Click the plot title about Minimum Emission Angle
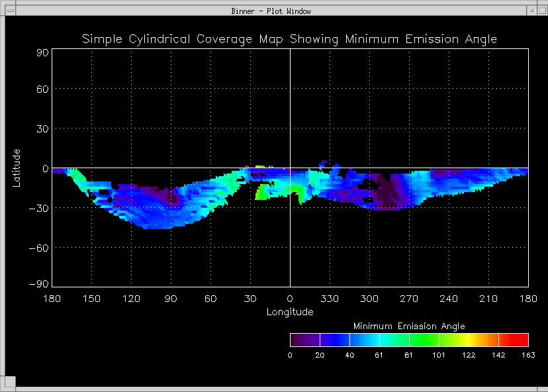548x392 pixels. pos(289,39)
